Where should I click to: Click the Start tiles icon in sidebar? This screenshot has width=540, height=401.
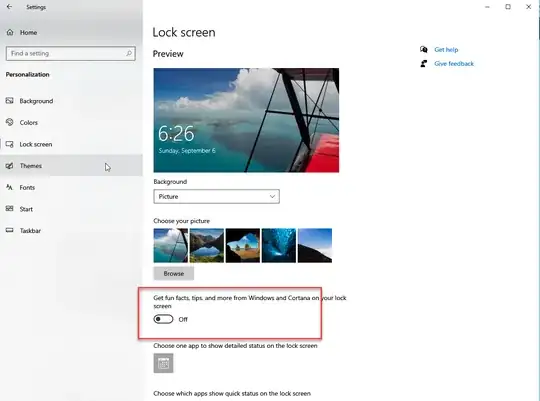coord(10,209)
